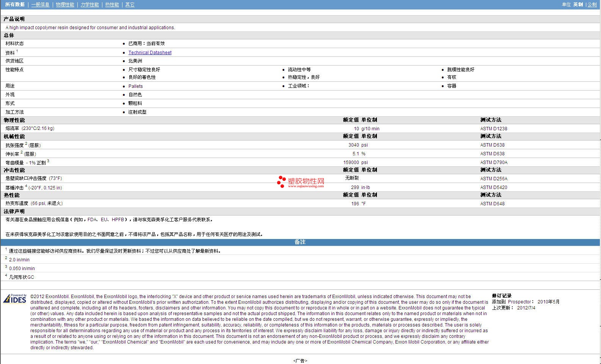601x364 pixels.
Task: Select 英制 units option
Action: pyautogui.click(x=578, y=5)
